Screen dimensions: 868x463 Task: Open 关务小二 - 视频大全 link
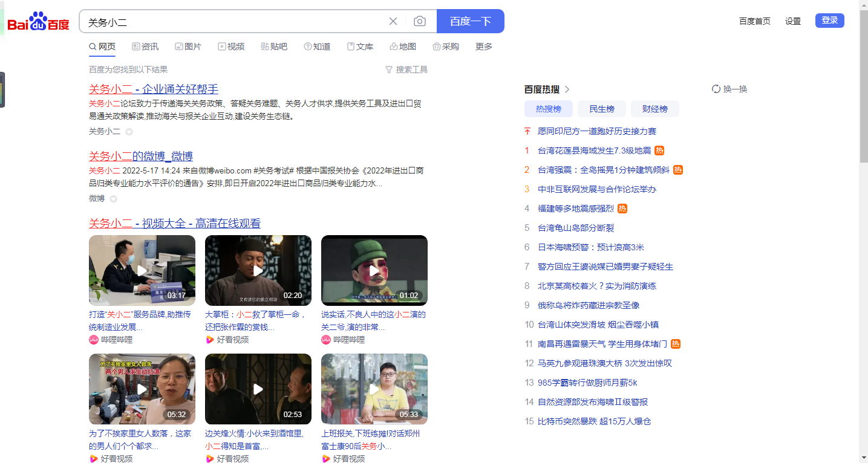175,223
